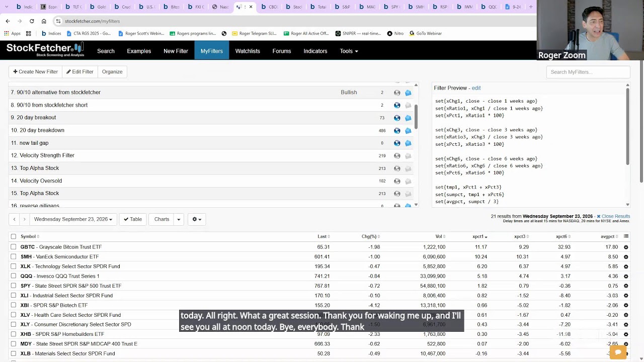Image resolution: width=644 pixels, height=362 pixels.
Task: Go to next results date
Action: coord(24,219)
